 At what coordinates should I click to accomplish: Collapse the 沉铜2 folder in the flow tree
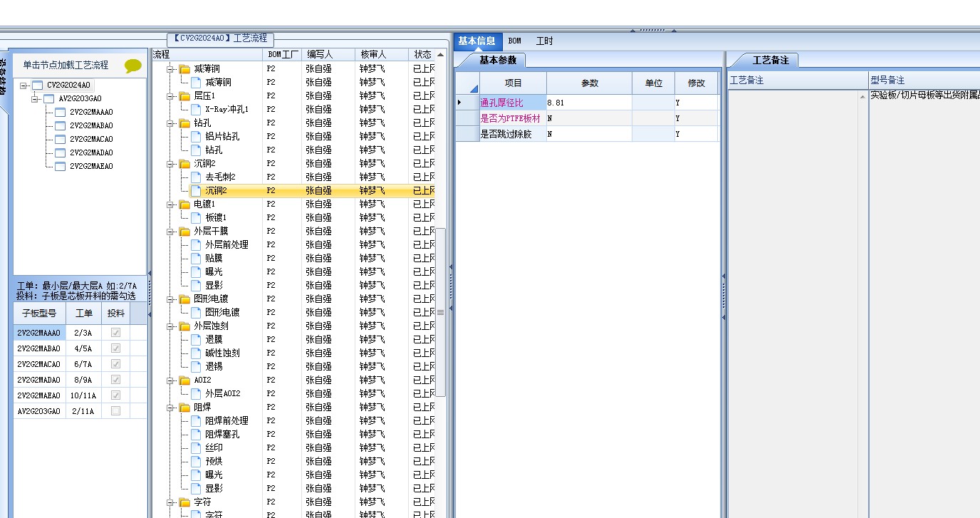(x=170, y=164)
